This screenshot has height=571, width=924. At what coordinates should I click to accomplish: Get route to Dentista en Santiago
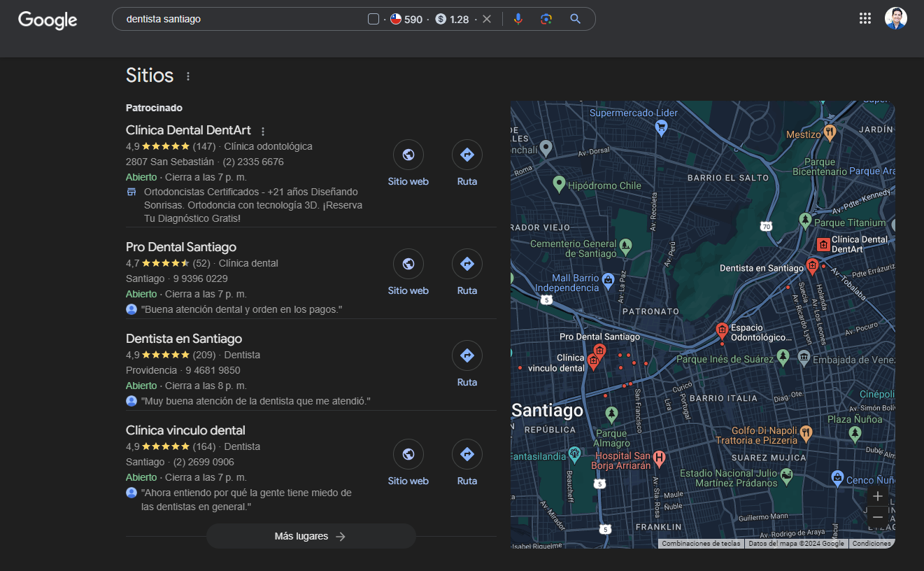[x=467, y=356]
